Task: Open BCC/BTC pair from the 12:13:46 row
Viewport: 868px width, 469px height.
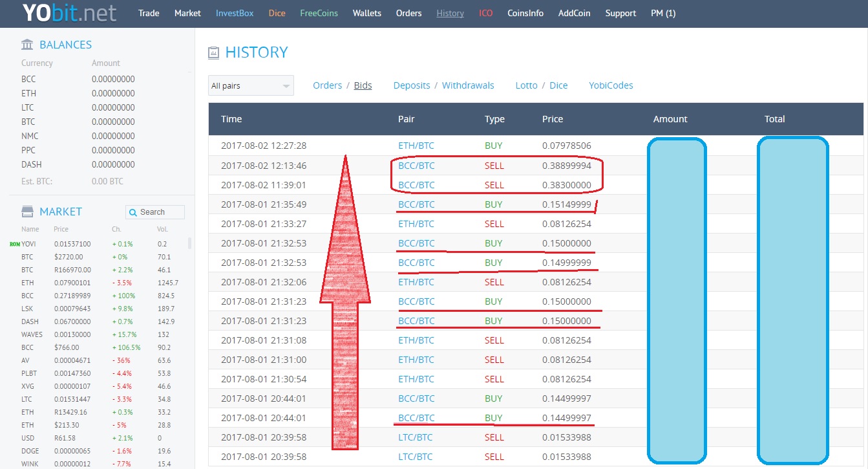Action: [416, 166]
